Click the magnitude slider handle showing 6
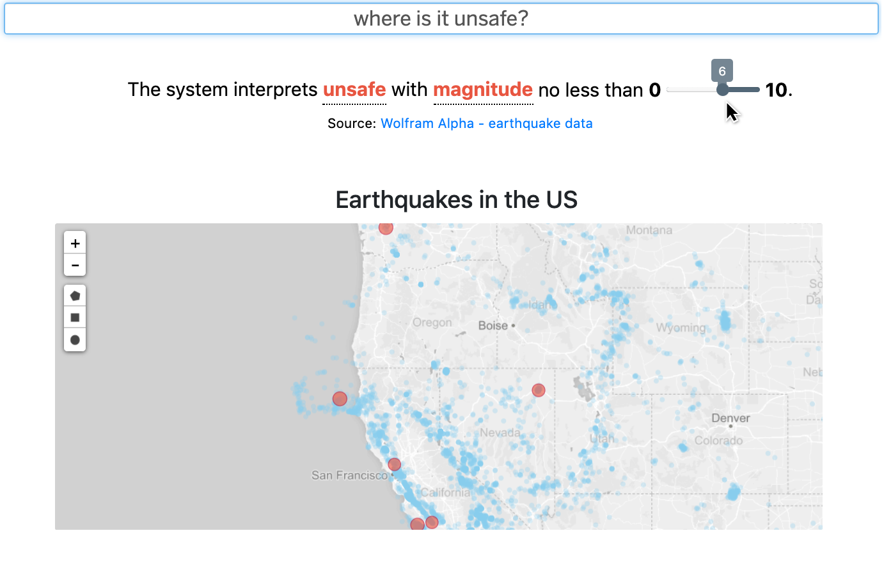884x588 pixels. pos(722,90)
